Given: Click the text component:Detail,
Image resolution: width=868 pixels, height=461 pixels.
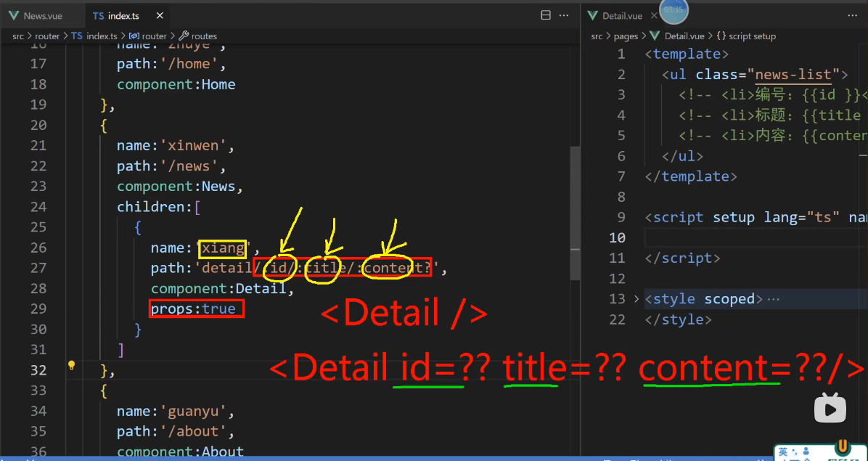Looking at the screenshot, I should click(x=223, y=288).
